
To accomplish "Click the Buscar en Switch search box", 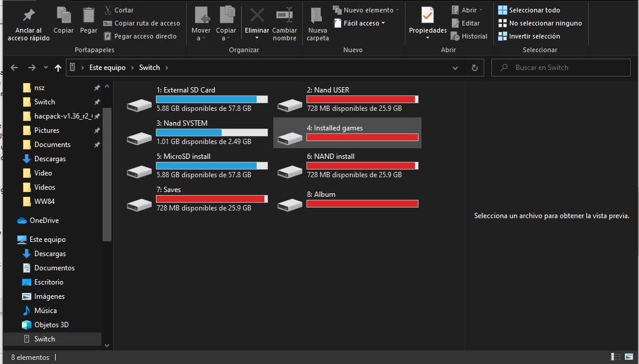I will pos(561,68).
